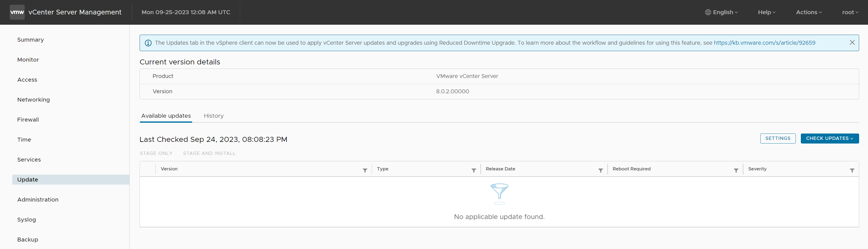Select the Available updates tab
The height and width of the screenshot is (249, 868).
[166, 116]
